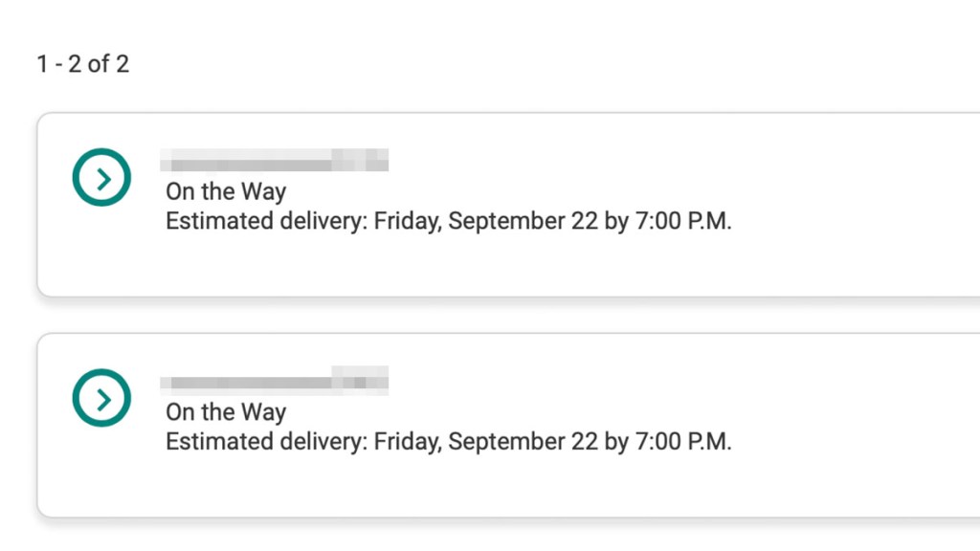Select the 'On the Way' status on the first card
Viewport: 980px width, 551px height.
click(x=226, y=192)
